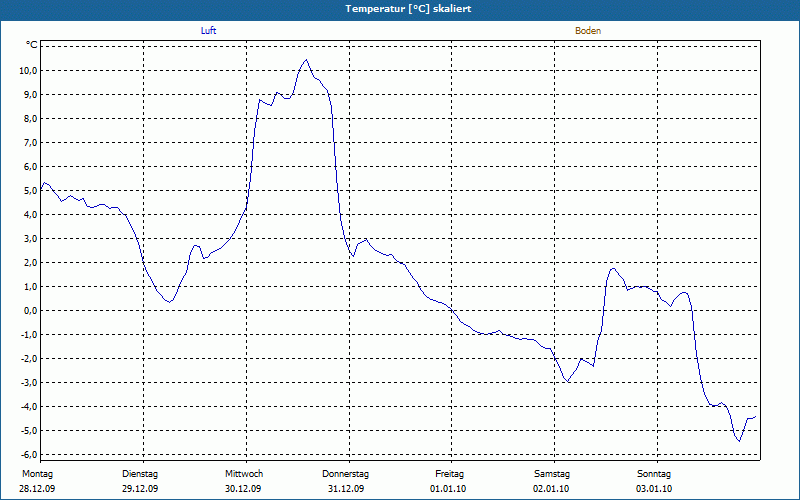Click the date 02.01.10
The height and width of the screenshot is (500, 800).
click(x=551, y=489)
